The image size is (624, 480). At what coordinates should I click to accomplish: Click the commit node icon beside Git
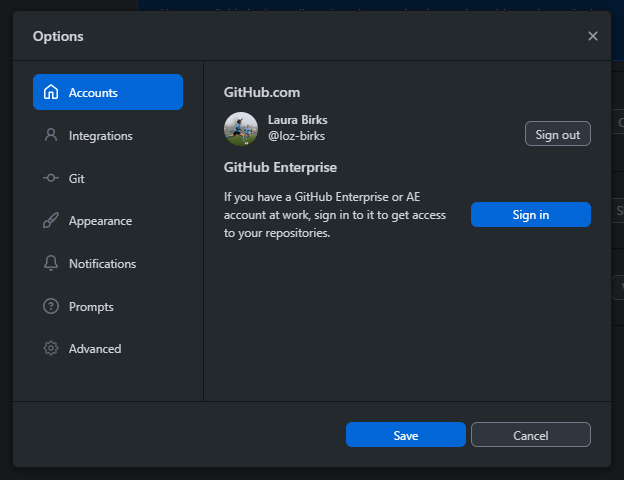point(51,178)
